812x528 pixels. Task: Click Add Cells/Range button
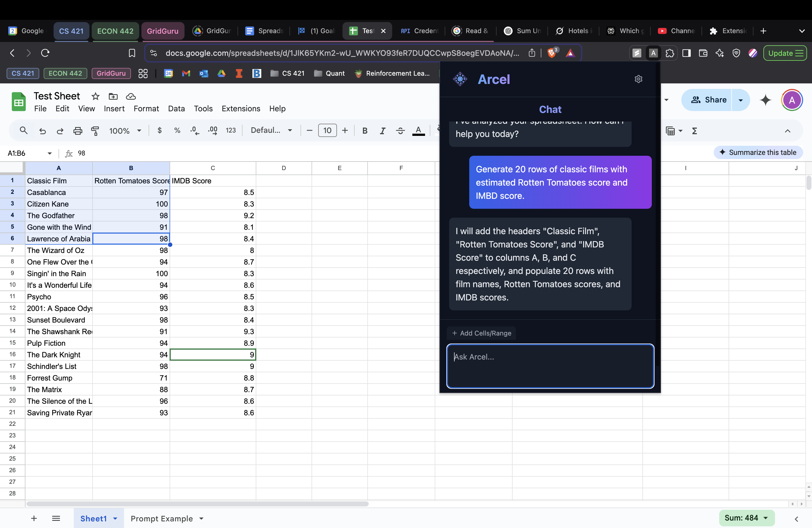point(481,333)
